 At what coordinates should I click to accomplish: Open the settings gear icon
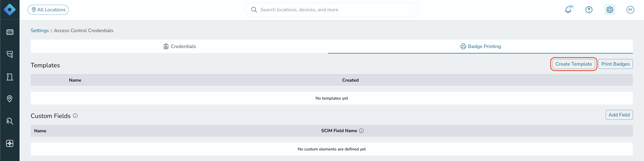[610, 10]
